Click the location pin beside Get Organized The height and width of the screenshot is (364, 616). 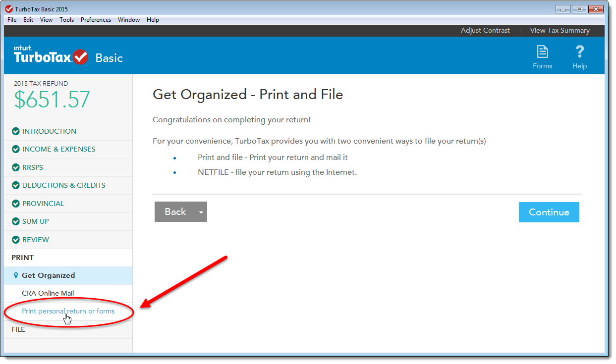pyautogui.click(x=16, y=275)
